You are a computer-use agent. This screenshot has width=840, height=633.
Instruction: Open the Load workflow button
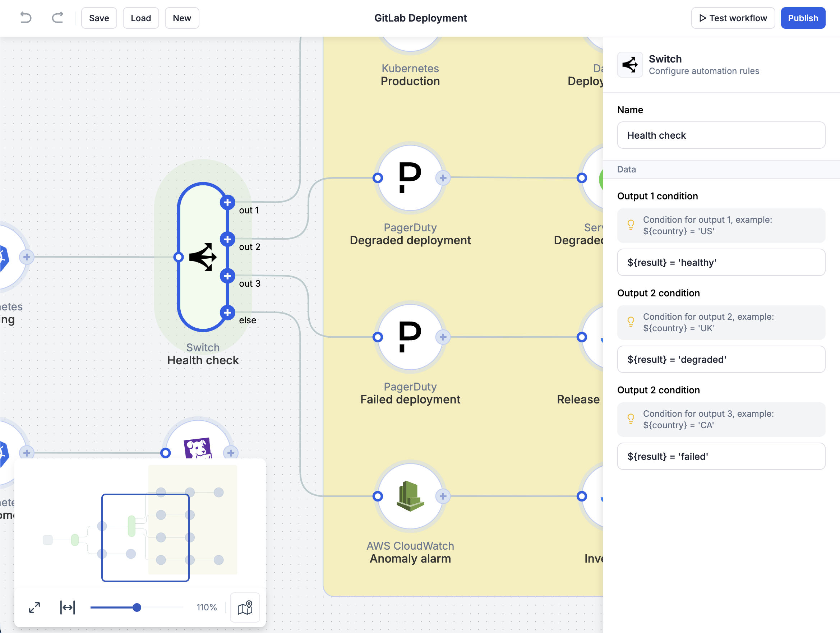click(141, 18)
